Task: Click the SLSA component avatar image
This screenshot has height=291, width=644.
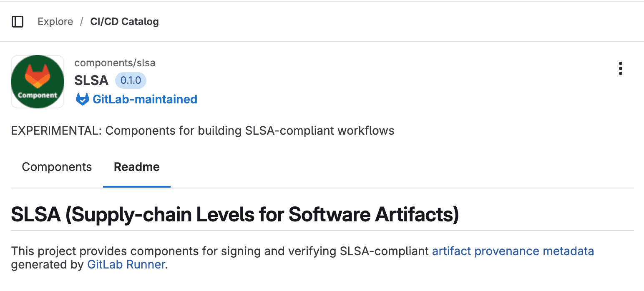Action: [x=37, y=82]
